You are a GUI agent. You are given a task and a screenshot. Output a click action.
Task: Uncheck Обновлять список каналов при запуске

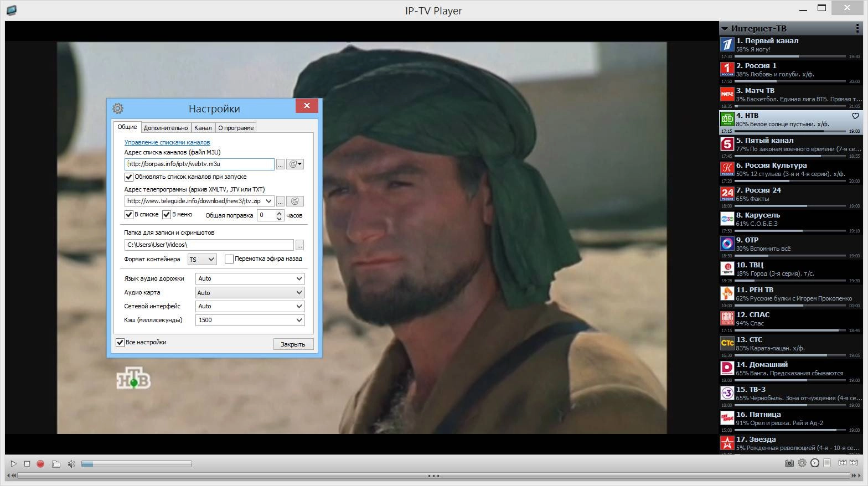129,177
